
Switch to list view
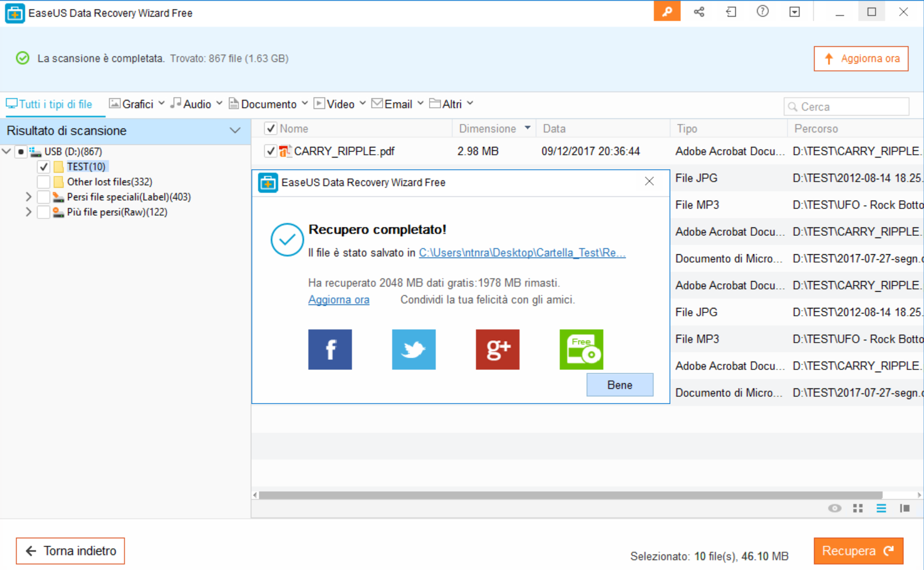click(881, 508)
